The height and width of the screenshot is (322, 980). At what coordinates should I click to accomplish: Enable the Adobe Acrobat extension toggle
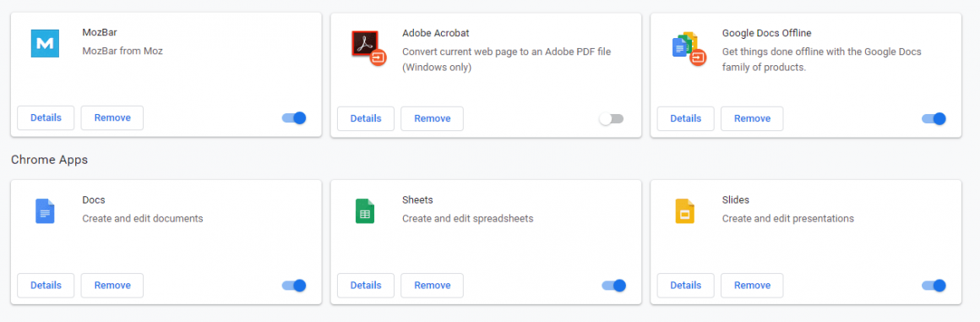coord(612,118)
